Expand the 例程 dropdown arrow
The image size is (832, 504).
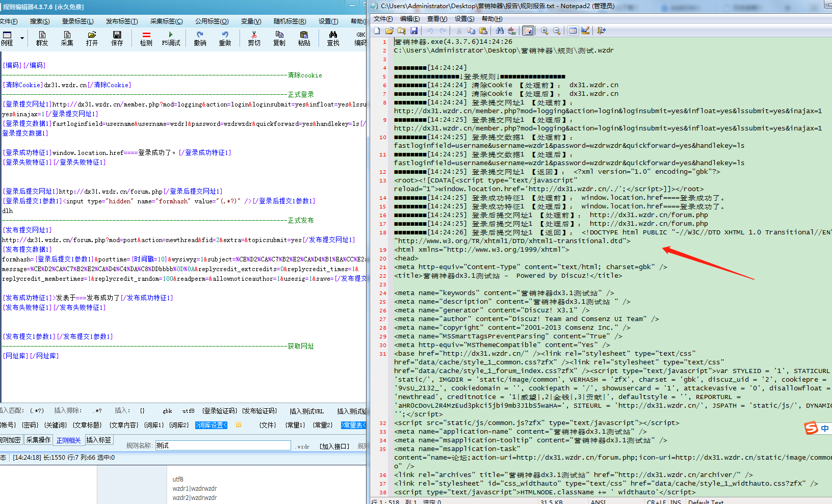[x=22, y=38]
